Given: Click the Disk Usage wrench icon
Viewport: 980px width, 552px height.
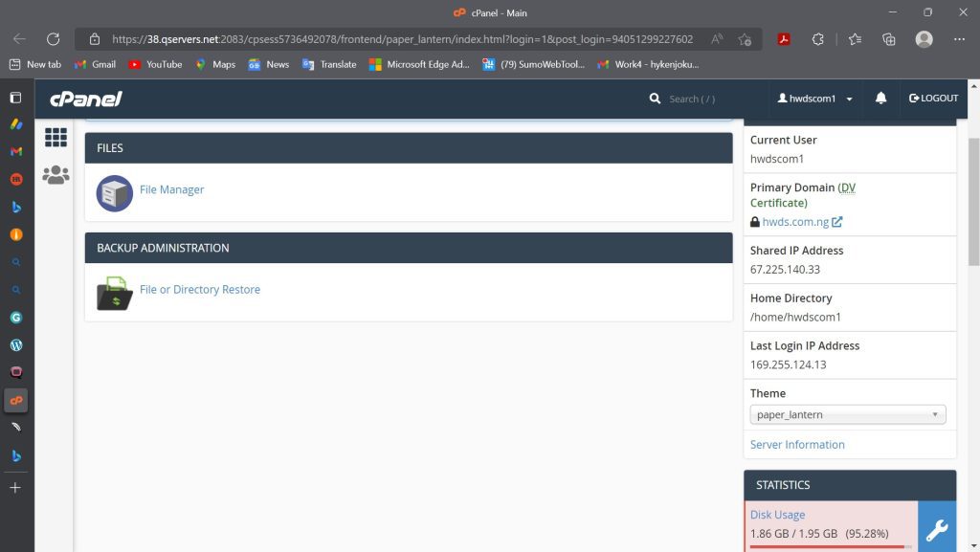Looking at the screenshot, I should click(x=937, y=530).
